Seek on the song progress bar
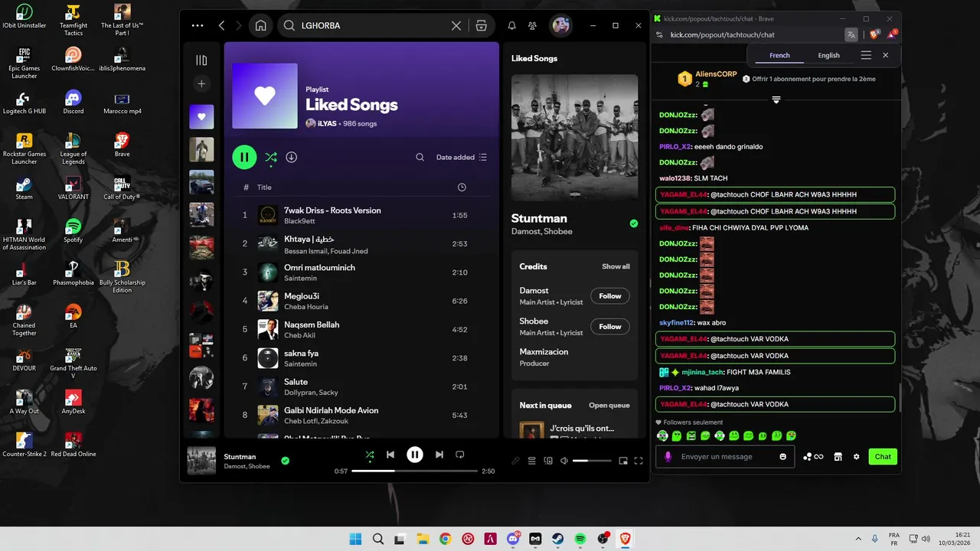The width and height of the screenshot is (980, 551). click(414, 471)
